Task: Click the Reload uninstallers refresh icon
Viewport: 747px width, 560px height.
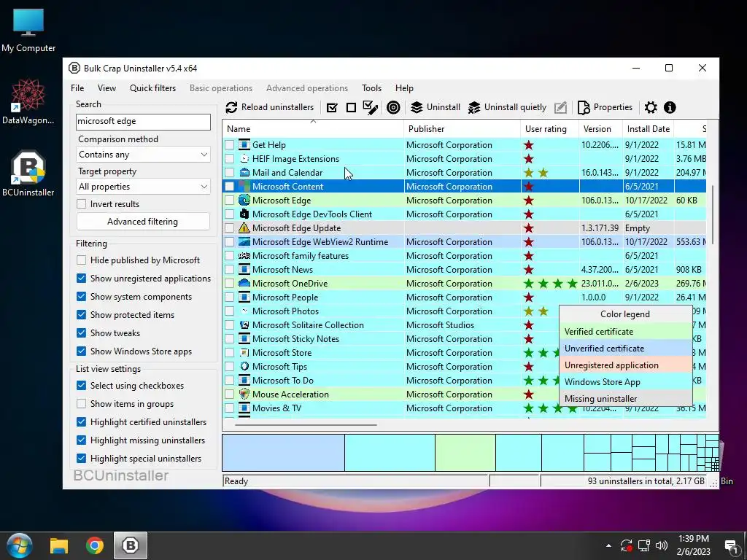Action: coord(231,108)
